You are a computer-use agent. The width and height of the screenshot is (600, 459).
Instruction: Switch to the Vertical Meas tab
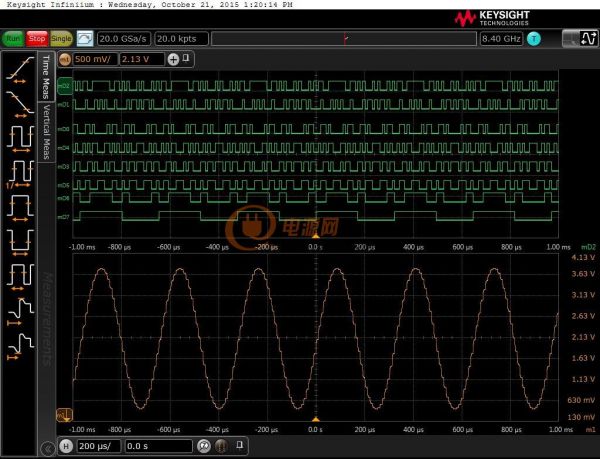pos(46,132)
